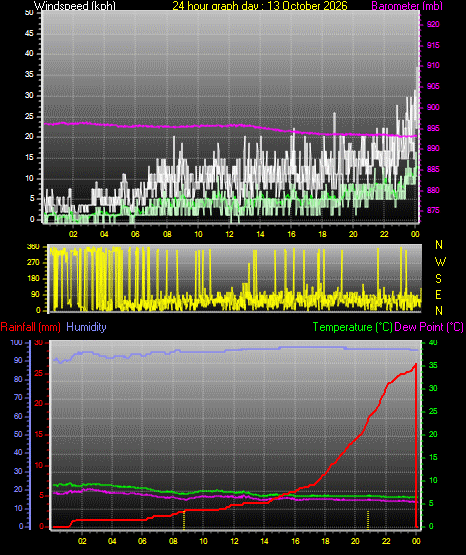Screen dimensions: 466x555
Task: Click the "920" barometer scale value
Action: [433, 24]
